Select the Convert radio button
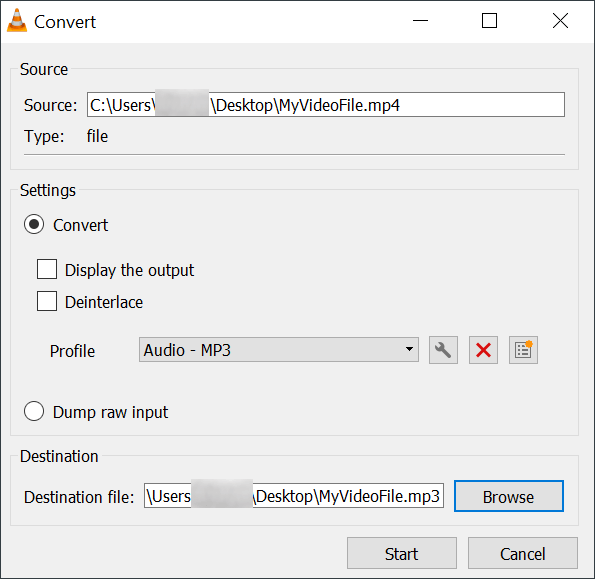The image size is (595, 579). coord(34,224)
